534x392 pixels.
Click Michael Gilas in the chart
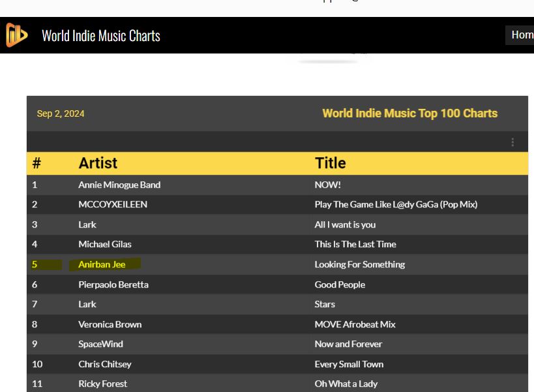pyautogui.click(x=105, y=244)
